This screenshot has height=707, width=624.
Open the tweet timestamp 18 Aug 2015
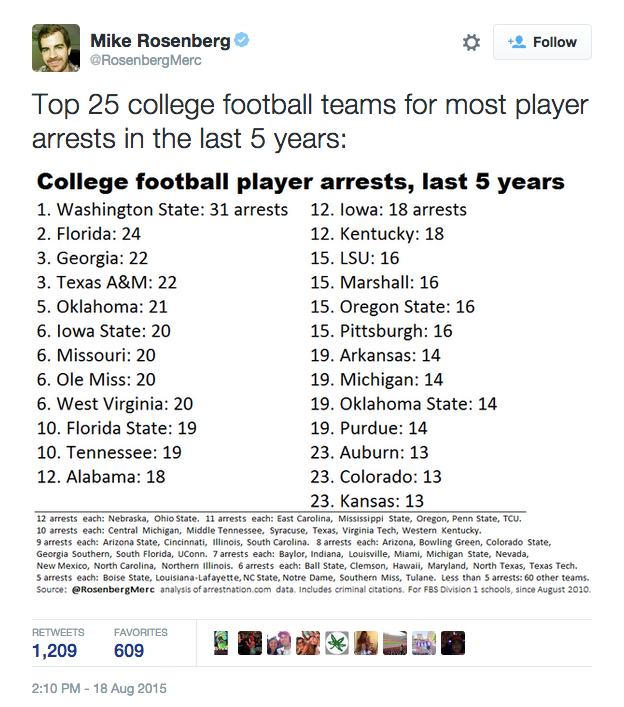tap(99, 689)
